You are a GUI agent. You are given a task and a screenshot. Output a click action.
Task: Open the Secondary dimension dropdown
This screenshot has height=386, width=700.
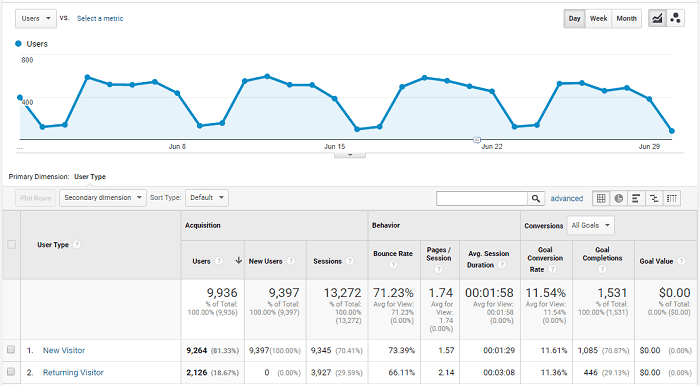103,198
